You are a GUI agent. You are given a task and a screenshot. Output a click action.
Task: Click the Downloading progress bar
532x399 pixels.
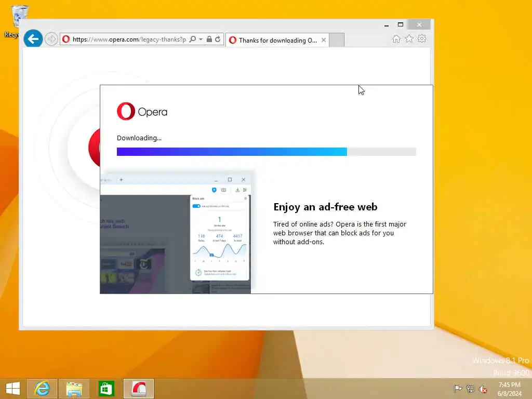pos(267,152)
